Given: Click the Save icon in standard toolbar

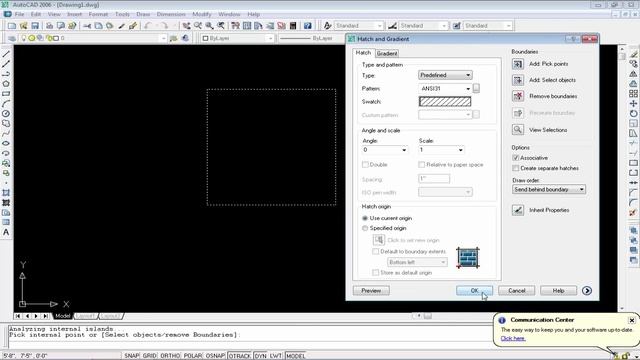Looking at the screenshot, I should [x=35, y=26].
